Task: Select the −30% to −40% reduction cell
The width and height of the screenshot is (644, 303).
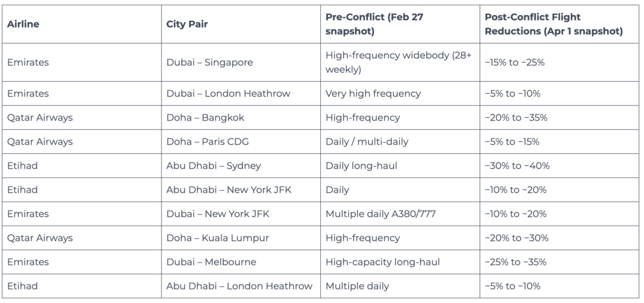Action: coord(517,166)
